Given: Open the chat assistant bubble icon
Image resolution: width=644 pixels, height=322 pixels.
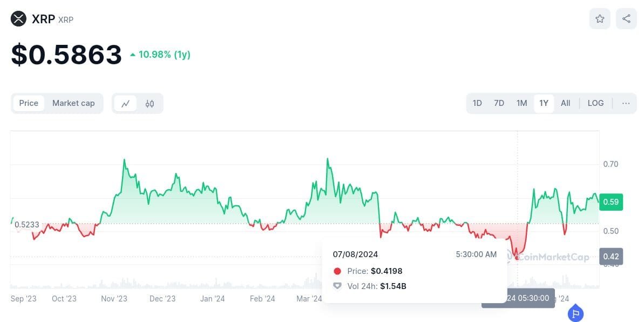Looking at the screenshot, I should (575, 313).
